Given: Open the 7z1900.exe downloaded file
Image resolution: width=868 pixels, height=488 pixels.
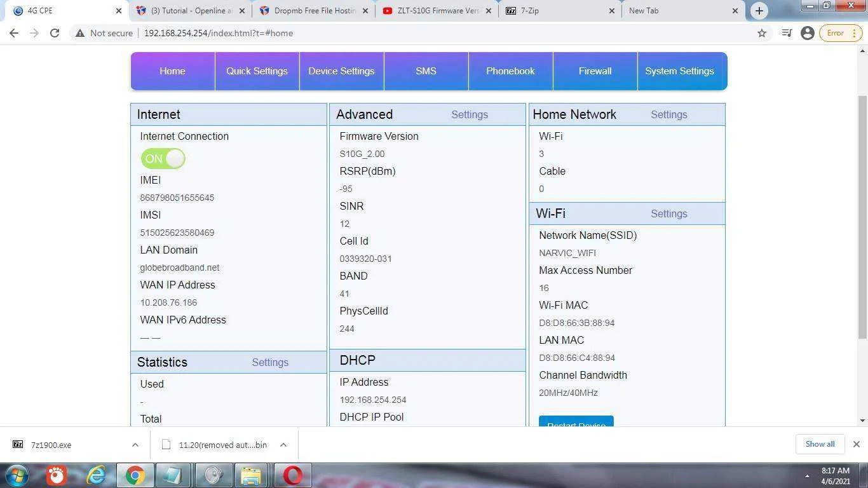Looking at the screenshot, I should [51, 445].
